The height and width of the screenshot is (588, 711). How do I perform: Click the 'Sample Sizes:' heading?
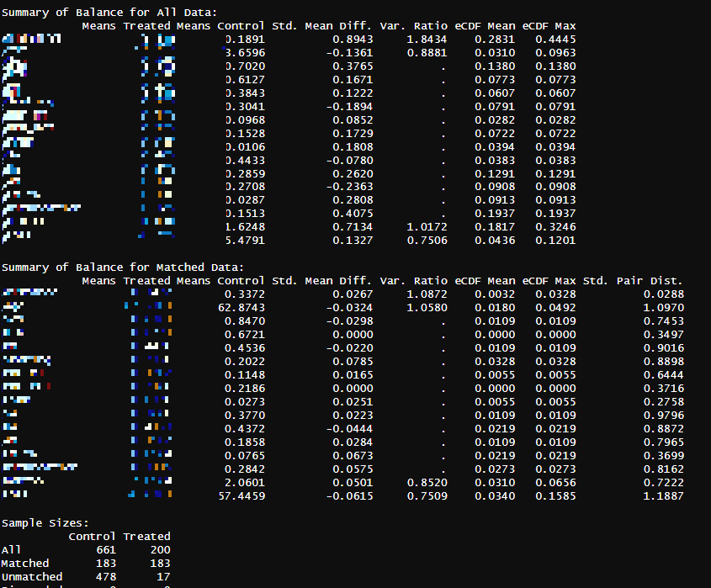click(x=45, y=523)
